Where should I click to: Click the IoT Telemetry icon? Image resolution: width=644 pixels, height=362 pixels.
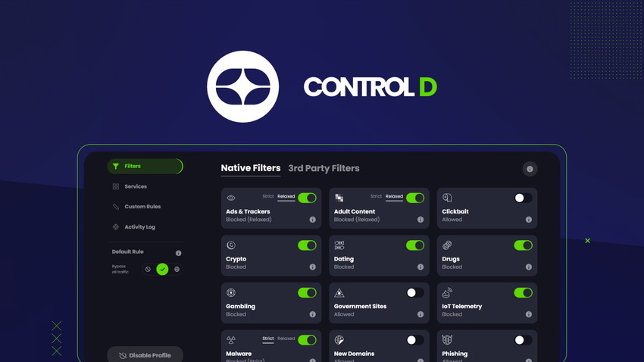point(447,292)
